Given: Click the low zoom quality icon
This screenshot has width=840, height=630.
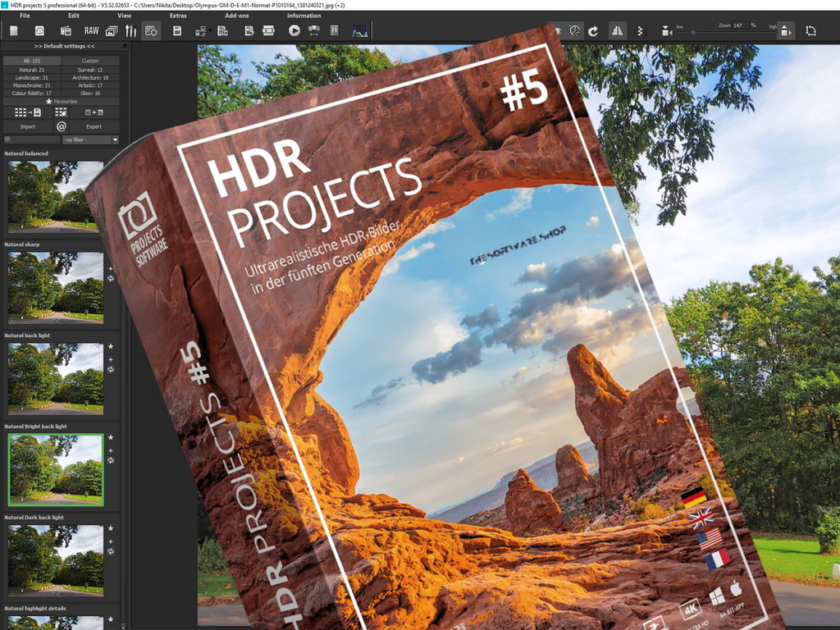Looking at the screenshot, I should click(x=667, y=31).
